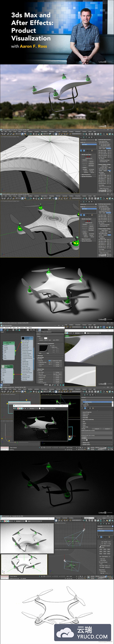Toggle the Metalness checkbox under Generic Maps
The image size is (114, 644).
click(38, 381)
